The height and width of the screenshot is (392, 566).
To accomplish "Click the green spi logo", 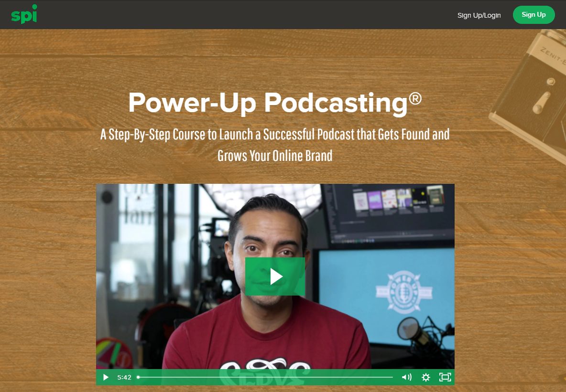I will (24, 15).
